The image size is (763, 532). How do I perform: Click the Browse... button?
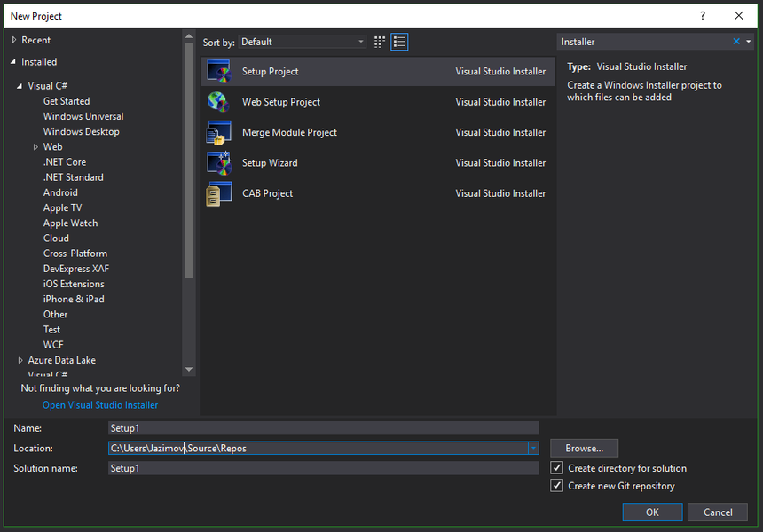[x=584, y=449]
